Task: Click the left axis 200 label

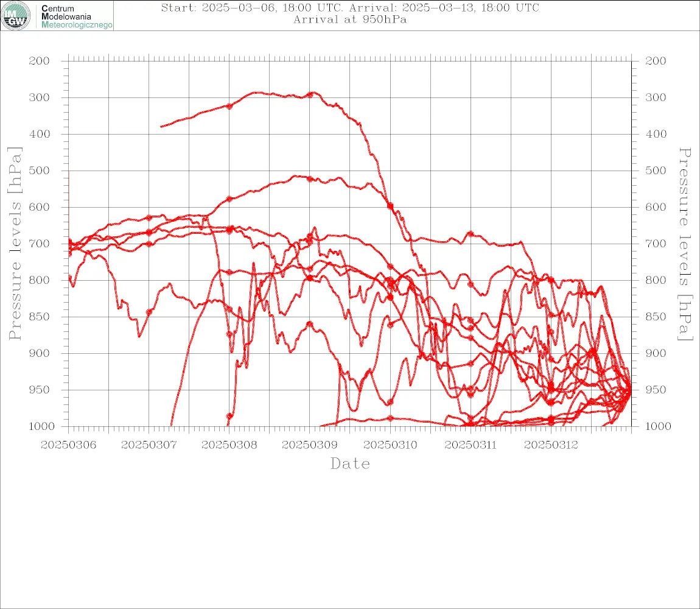Action: tap(39, 61)
